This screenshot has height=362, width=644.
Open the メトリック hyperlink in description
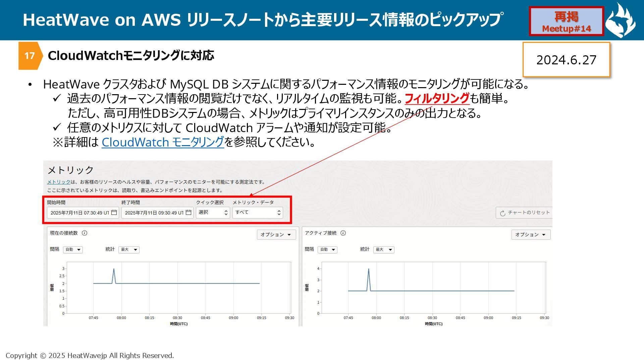(x=58, y=182)
